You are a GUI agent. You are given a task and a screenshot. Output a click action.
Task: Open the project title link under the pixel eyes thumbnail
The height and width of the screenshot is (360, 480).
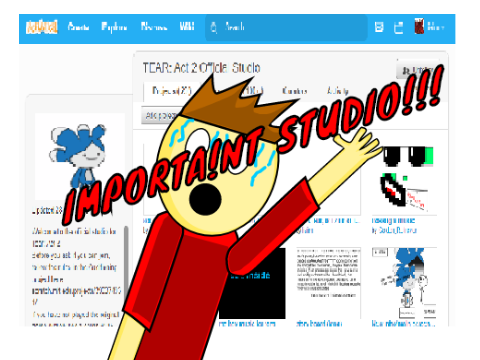coord(393,221)
